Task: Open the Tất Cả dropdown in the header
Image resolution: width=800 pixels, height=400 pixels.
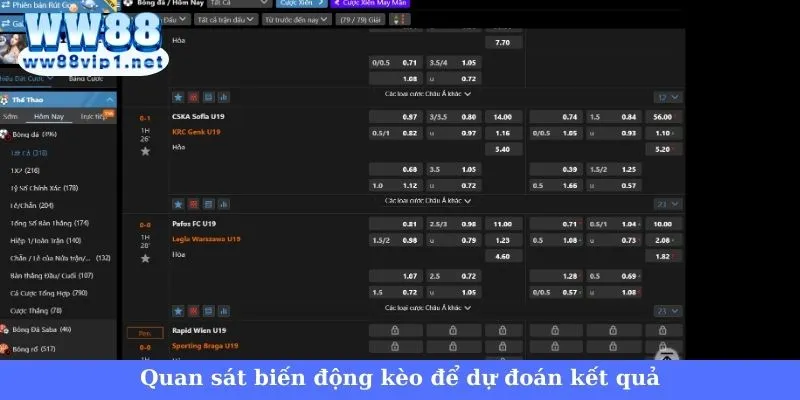Action: (x=240, y=3)
